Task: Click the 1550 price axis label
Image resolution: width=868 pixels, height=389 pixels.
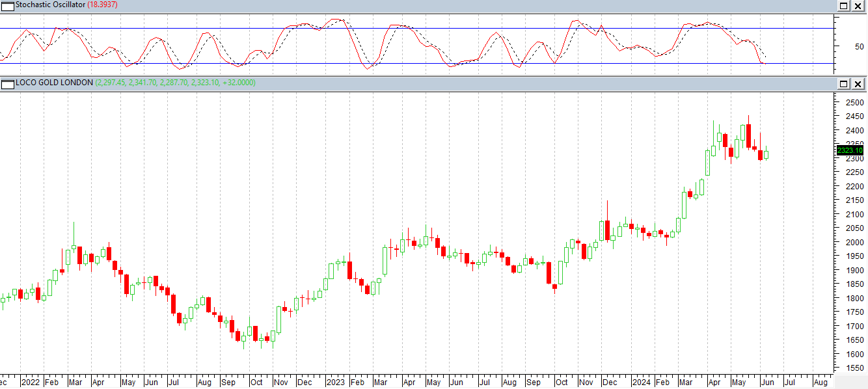Action: point(854,368)
